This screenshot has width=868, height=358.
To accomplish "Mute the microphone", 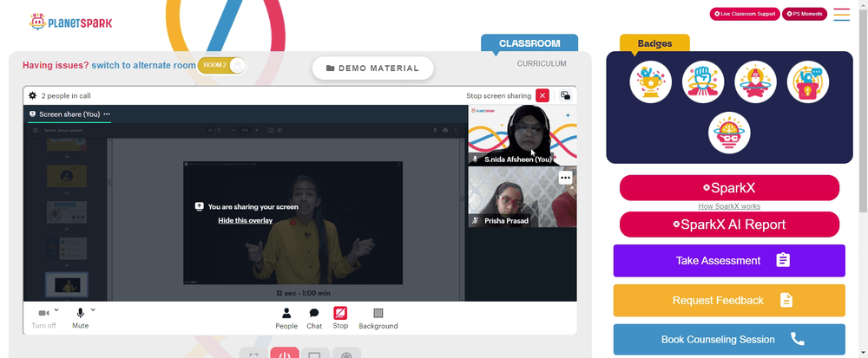I will (x=80, y=319).
